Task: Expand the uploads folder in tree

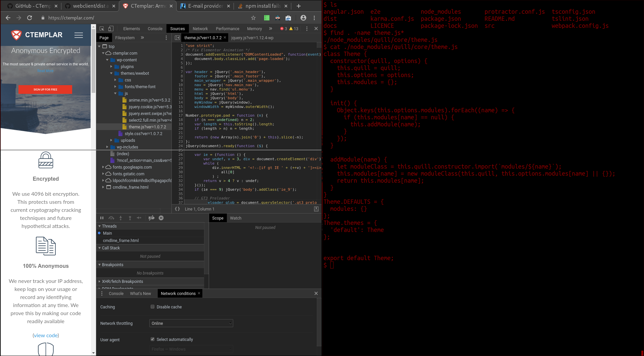Action: pos(111,140)
